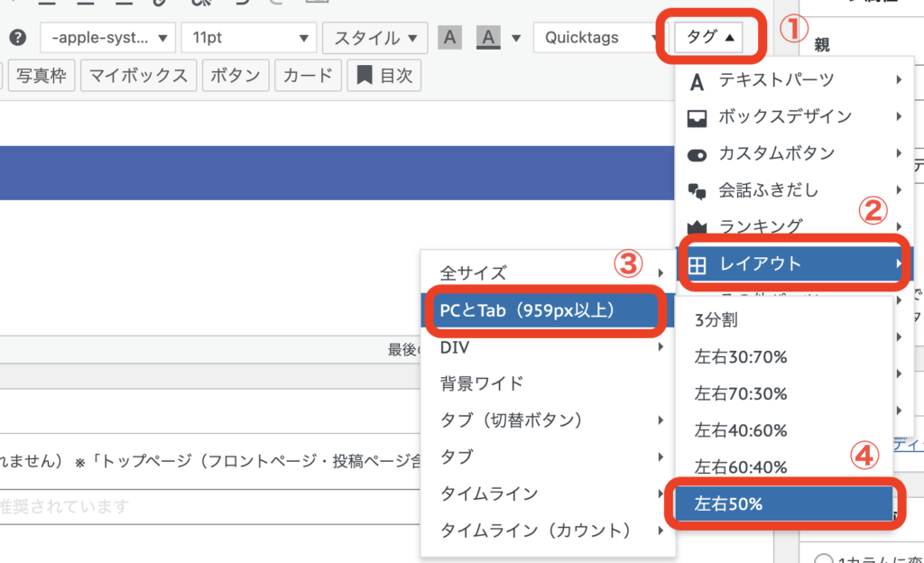Click the カスタムボタン toggle icon
924x563 pixels.
(697, 154)
